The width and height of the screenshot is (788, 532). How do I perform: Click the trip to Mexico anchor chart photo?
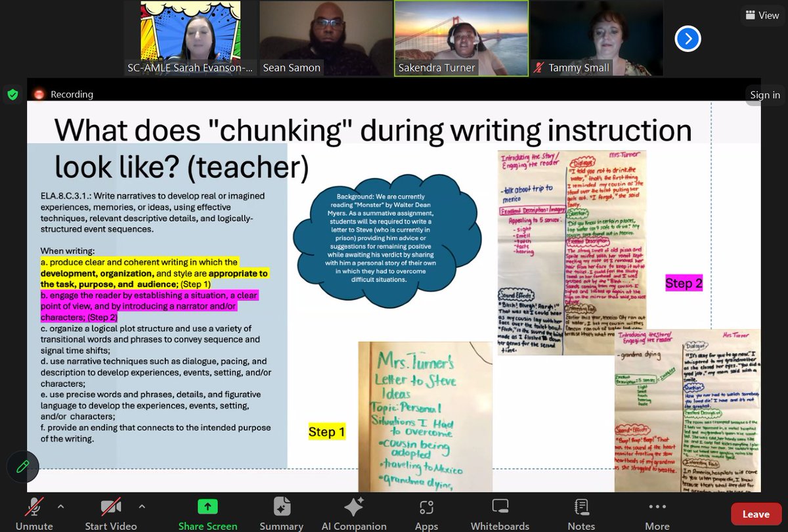point(573,253)
